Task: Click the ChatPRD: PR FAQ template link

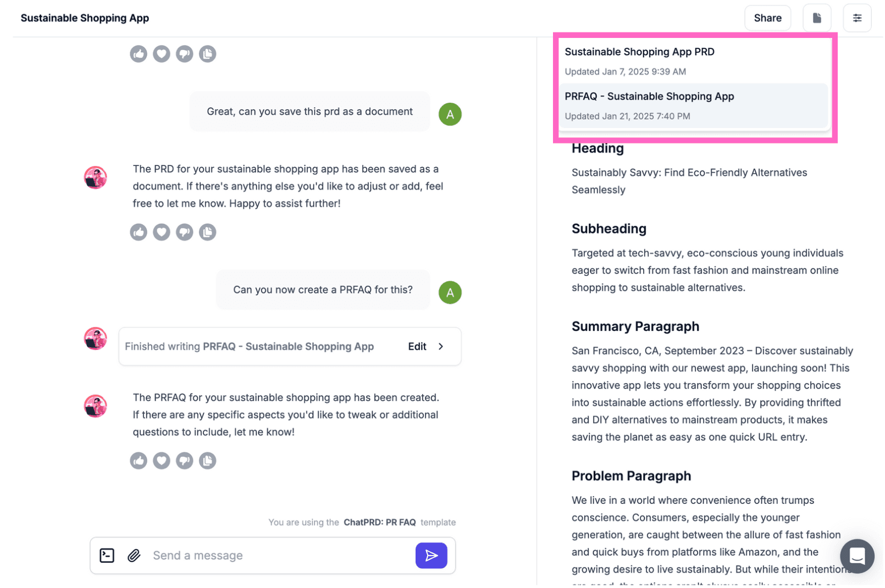Action: coord(380,523)
